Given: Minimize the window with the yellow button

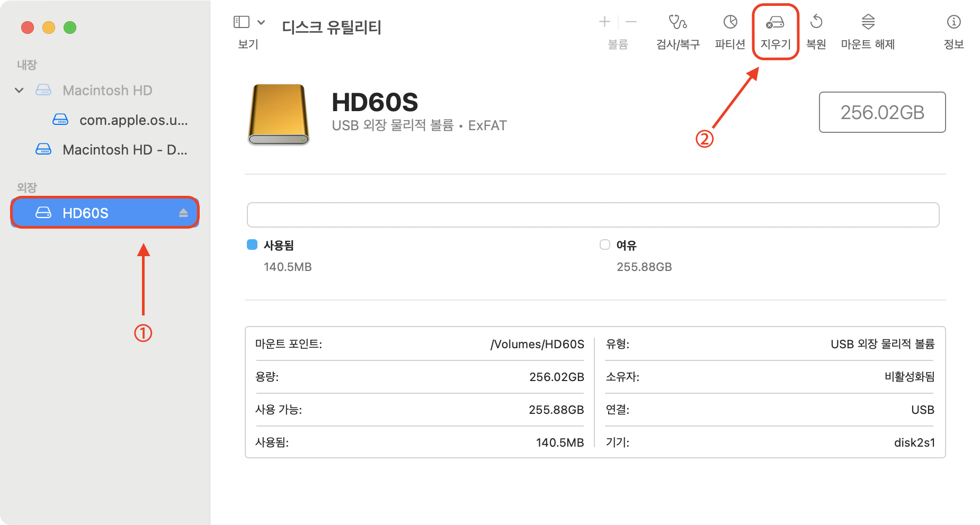Looking at the screenshot, I should coord(49,27).
